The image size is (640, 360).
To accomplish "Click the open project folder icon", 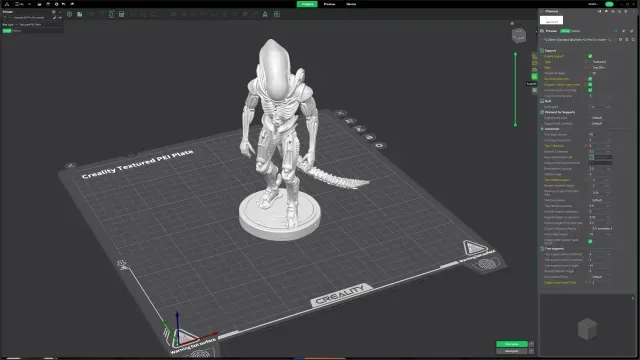I will tap(39, 4).
